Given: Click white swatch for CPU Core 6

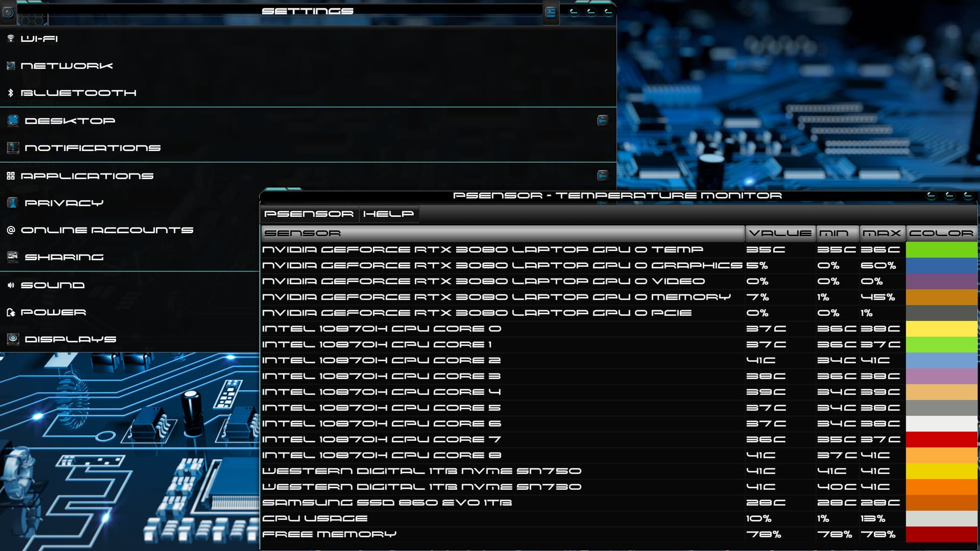Looking at the screenshot, I should [942, 423].
